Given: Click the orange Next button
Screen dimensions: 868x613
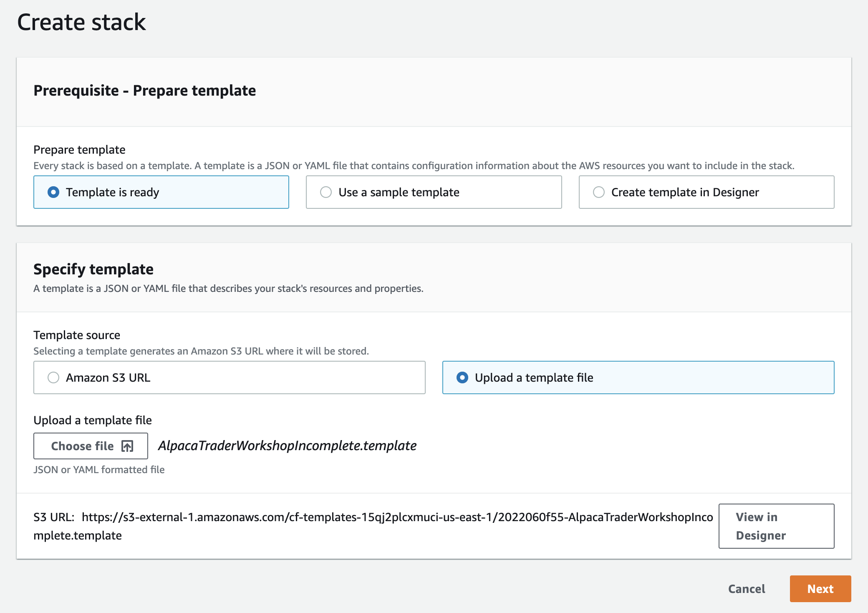Looking at the screenshot, I should click(x=820, y=589).
